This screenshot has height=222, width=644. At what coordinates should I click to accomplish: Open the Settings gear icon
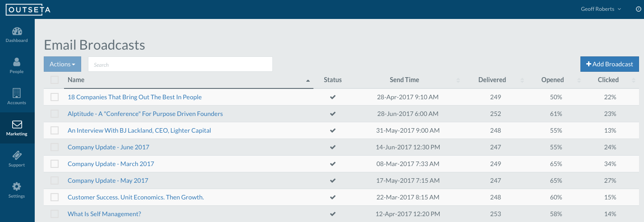17,187
